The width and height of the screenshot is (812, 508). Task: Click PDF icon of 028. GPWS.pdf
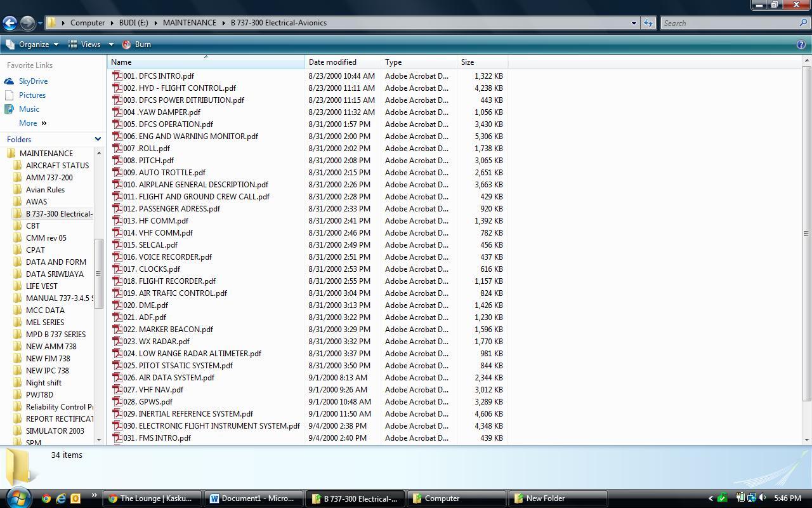pyautogui.click(x=117, y=401)
